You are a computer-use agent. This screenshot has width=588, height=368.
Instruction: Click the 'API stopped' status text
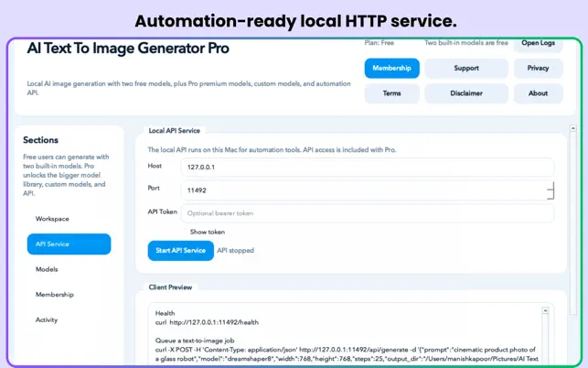236,251
